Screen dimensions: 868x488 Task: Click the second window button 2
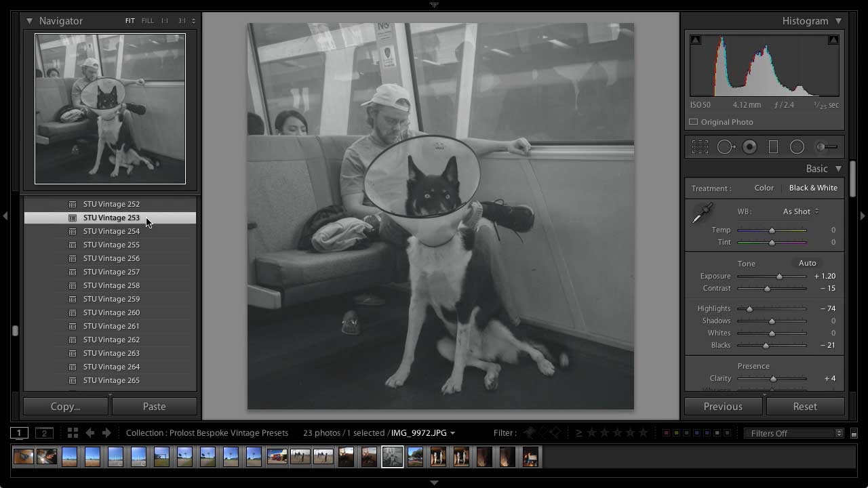[44, 432]
